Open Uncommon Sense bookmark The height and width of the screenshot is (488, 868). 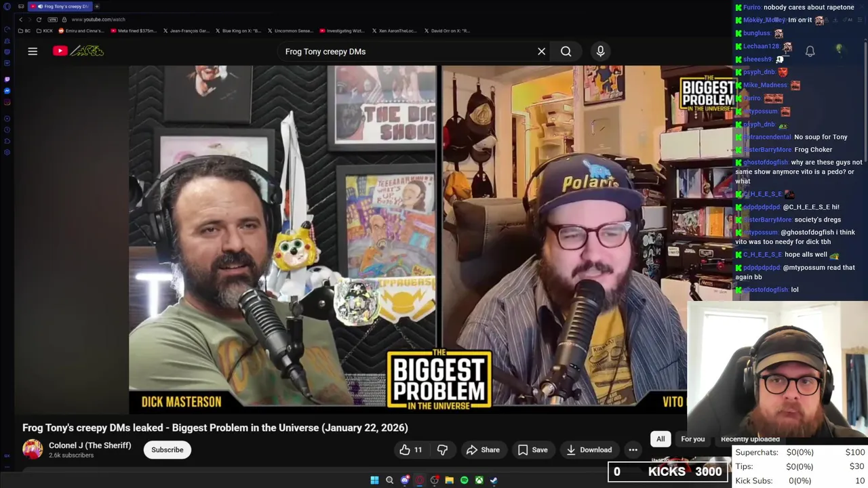pos(290,30)
